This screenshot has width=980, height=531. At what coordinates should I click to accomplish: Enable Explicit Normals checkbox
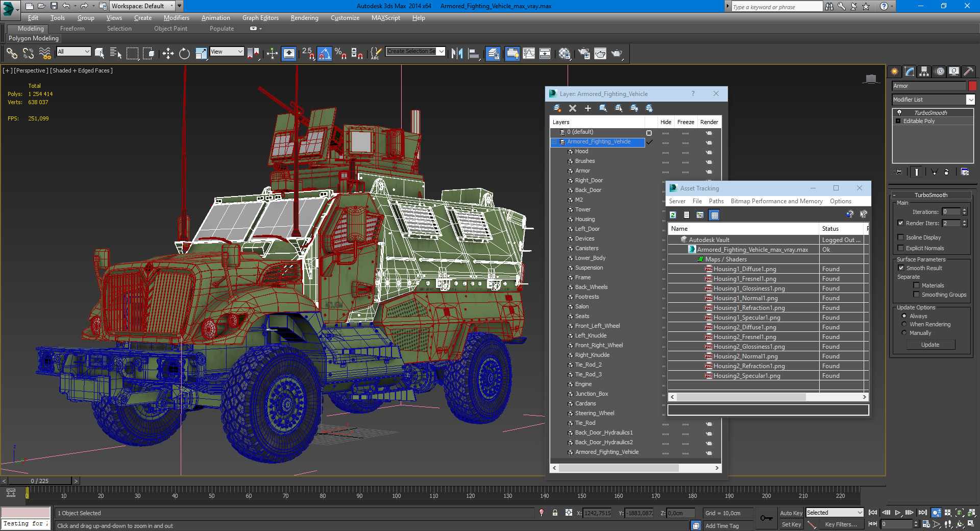coord(901,248)
